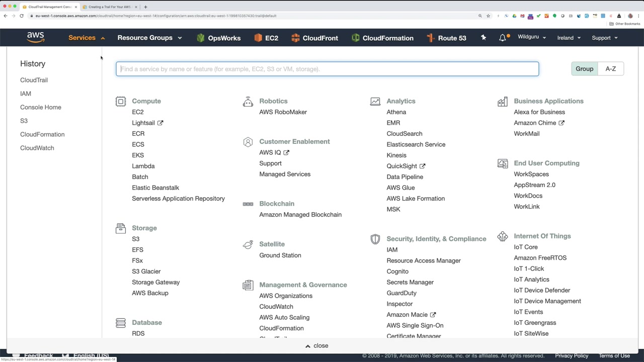The height and width of the screenshot is (362, 644).
Task: Click the AWS logo home icon
Action: point(36,37)
